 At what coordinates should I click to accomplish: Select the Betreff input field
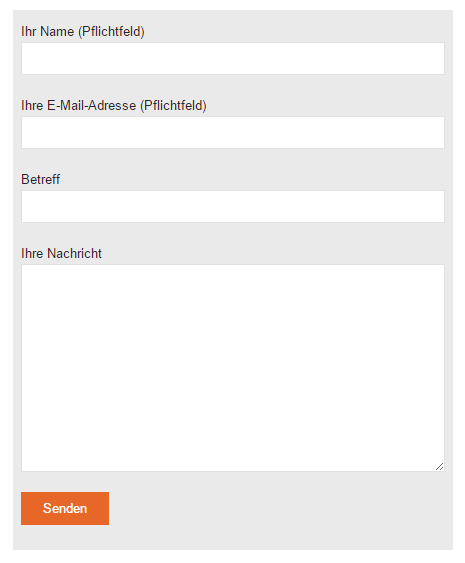point(233,206)
